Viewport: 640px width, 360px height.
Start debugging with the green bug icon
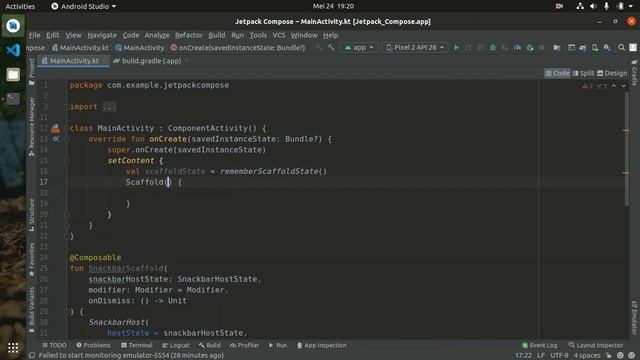pos(493,48)
